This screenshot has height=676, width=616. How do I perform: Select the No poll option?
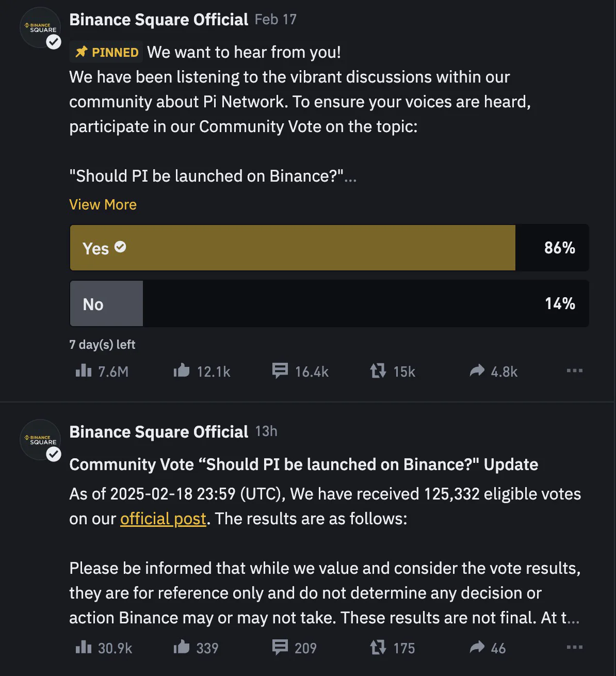point(329,303)
